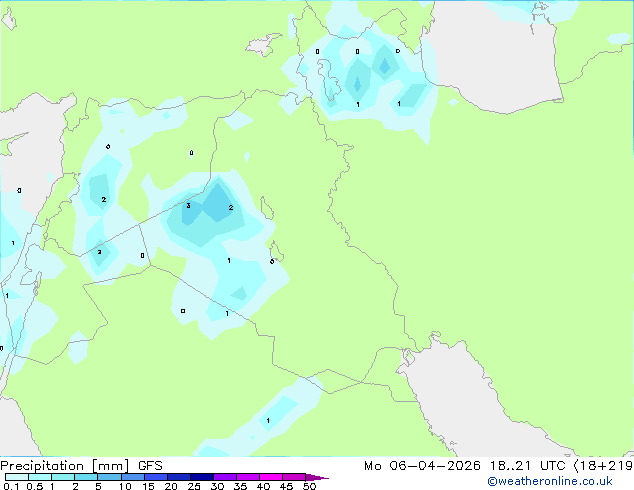Click the 10–15 mm legend color box
Screen dimensions: 634x490
pos(133,477)
